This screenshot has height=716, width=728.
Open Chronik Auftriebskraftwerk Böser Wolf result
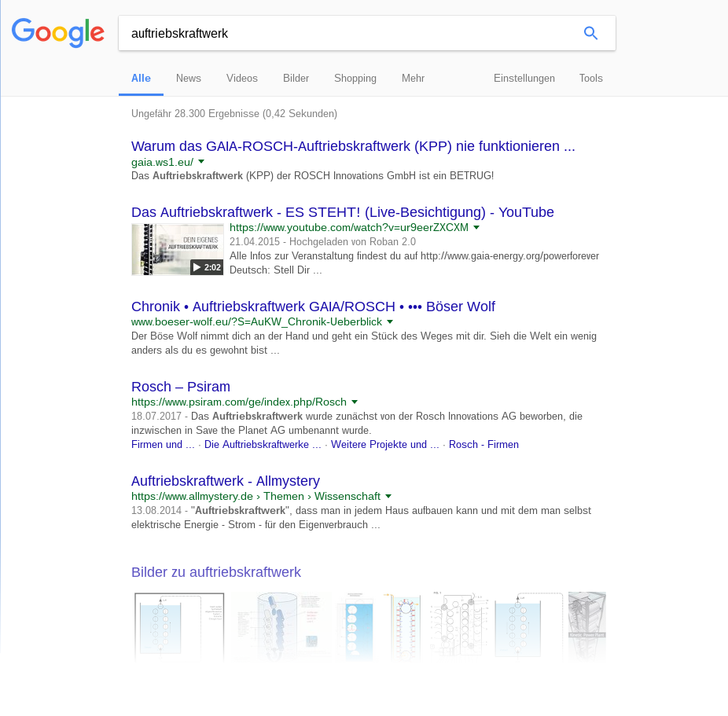tap(313, 307)
